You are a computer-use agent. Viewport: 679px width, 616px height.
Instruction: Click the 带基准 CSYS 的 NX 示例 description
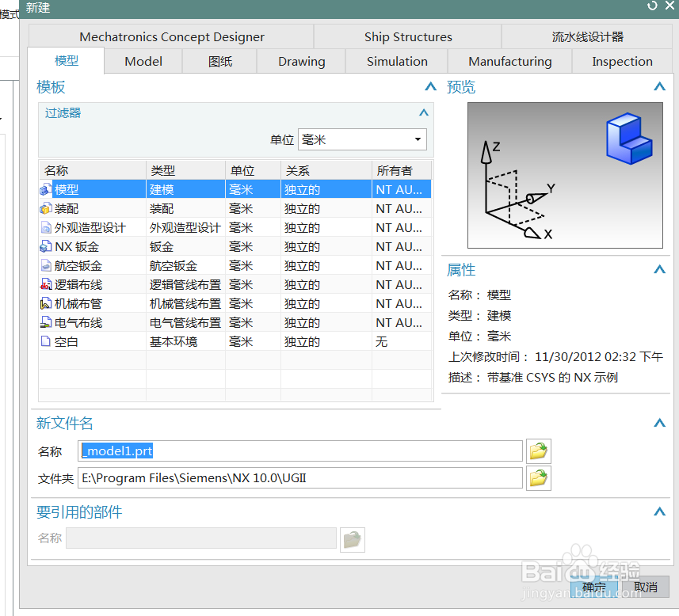(x=552, y=378)
